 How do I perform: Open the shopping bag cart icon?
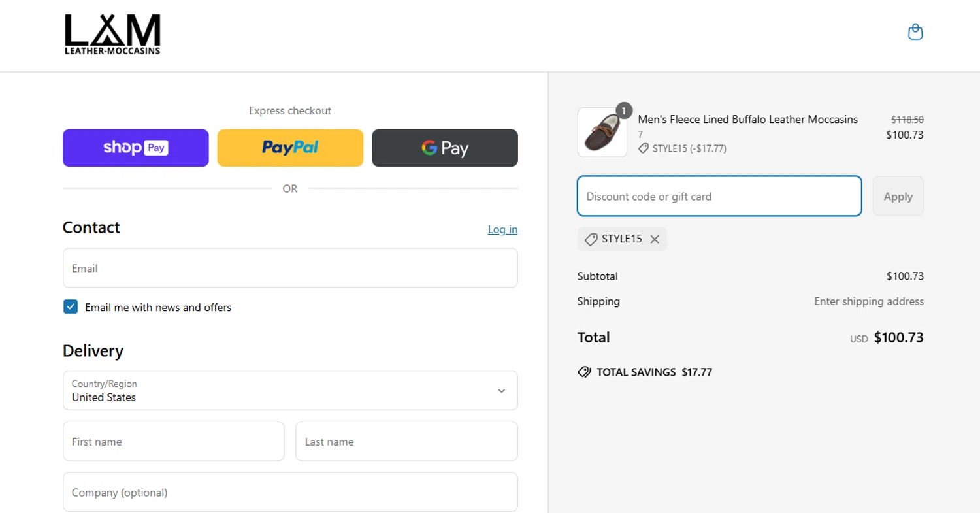click(915, 32)
